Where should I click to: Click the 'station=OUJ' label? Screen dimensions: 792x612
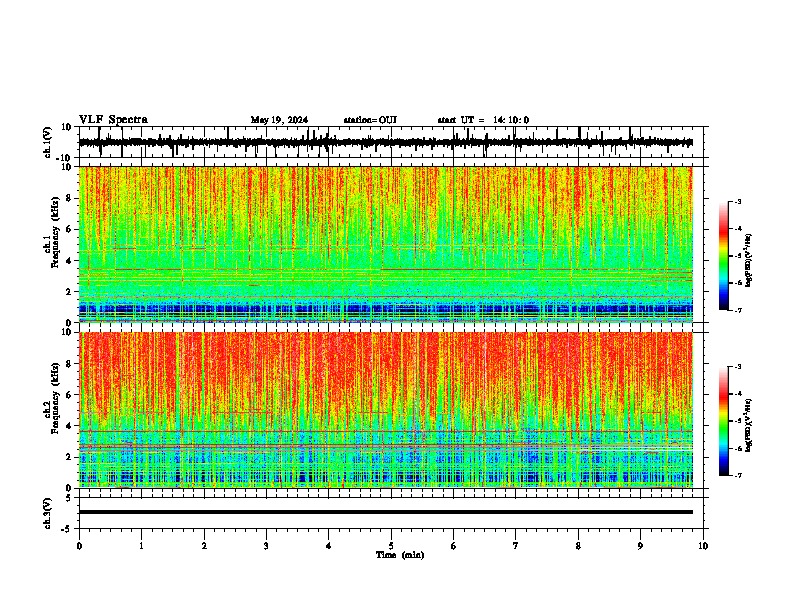[370, 120]
